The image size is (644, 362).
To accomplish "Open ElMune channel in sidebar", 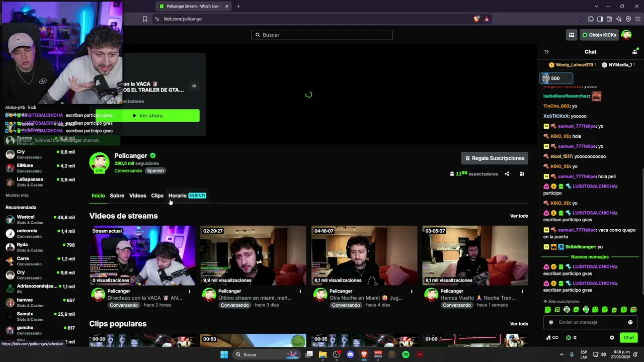I will 40,168.
